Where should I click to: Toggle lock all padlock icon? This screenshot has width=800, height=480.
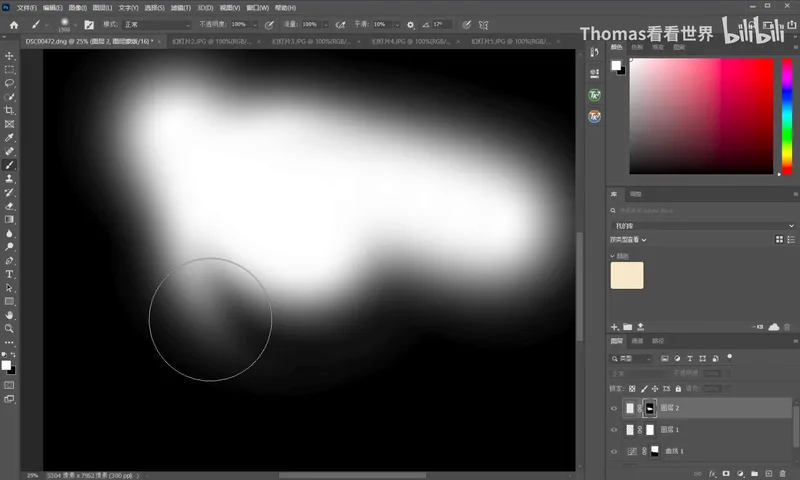(x=678, y=389)
